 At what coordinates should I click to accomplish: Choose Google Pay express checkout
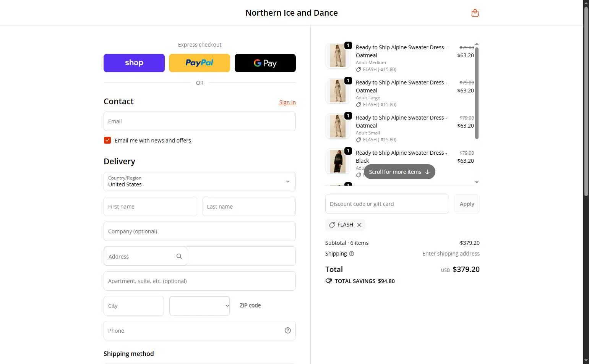pyautogui.click(x=265, y=63)
